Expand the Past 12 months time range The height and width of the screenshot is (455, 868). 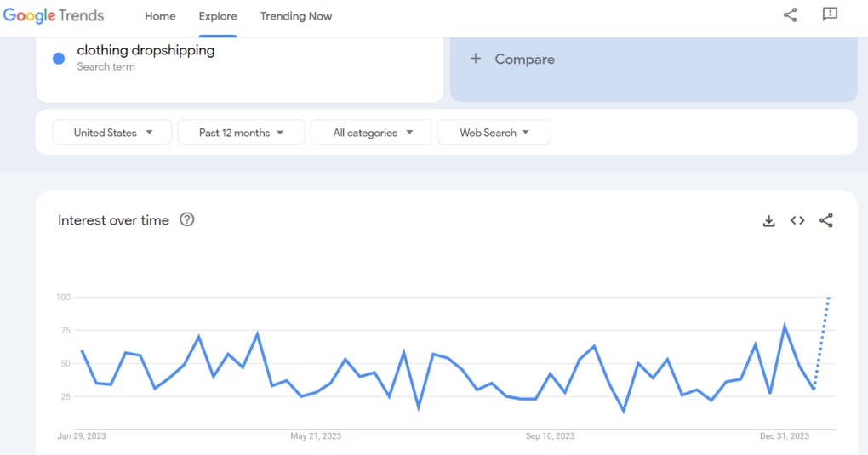[242, 133]
